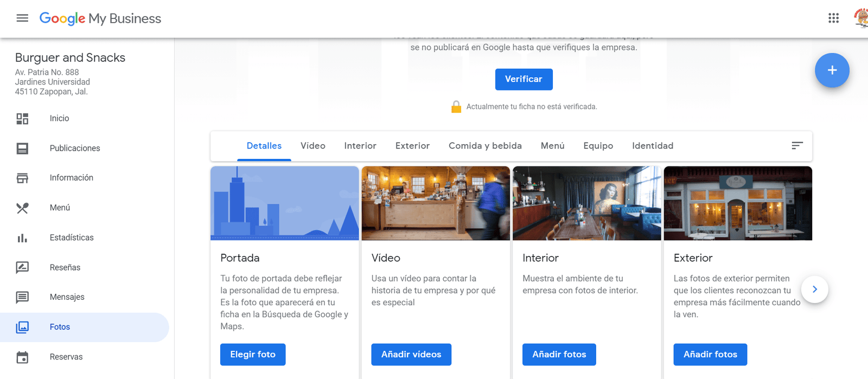
Task: Open the Google apps grid
Action: [834, 18]
